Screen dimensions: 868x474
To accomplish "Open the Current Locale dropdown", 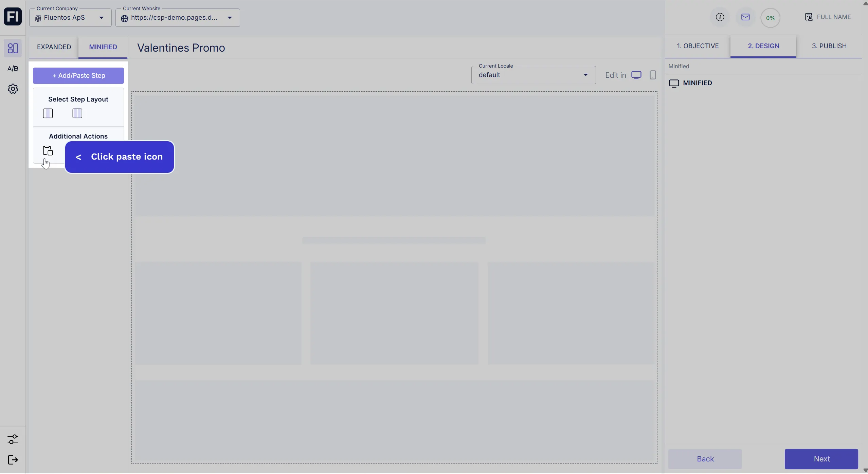I will point(533,75).
